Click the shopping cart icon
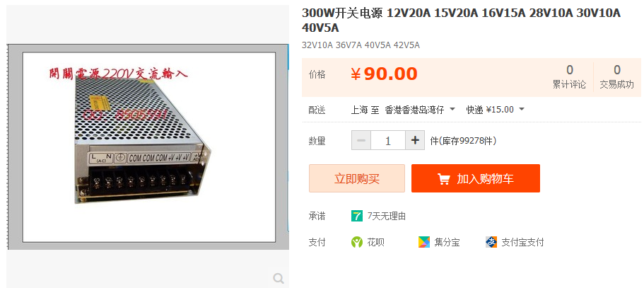The image size is (644, 288). tap(443, 179)
